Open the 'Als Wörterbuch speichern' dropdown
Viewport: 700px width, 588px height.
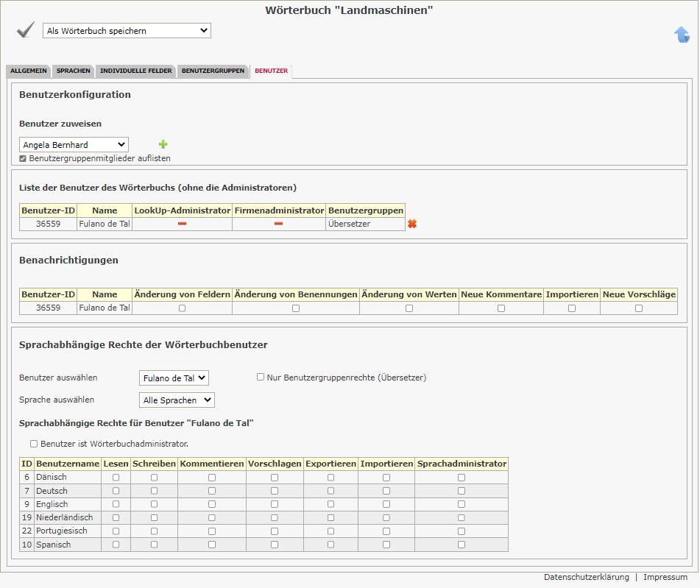[127, 31]
